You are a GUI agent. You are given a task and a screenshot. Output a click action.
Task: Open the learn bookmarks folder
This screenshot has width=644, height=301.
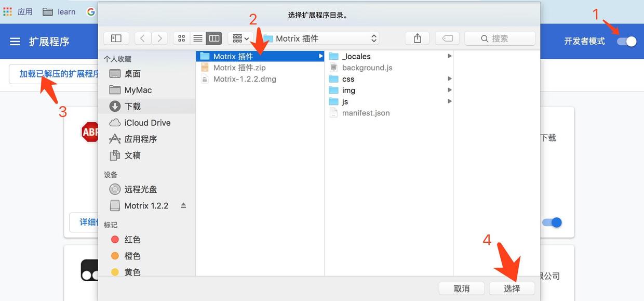coord(59,11)
